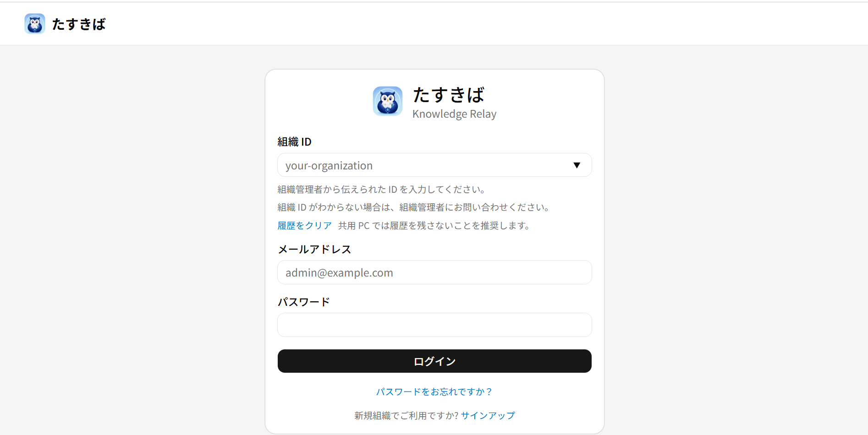
Task: Click the パスワード label
Action: (304, 302)
